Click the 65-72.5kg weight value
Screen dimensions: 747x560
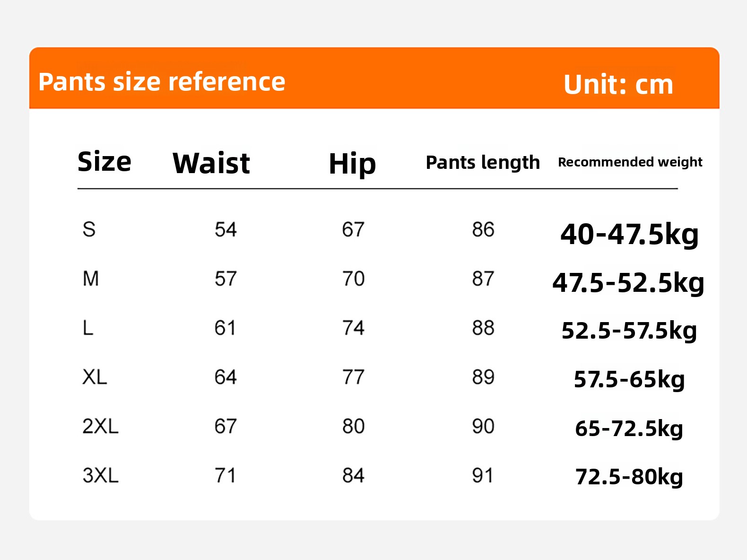(629, 429)
